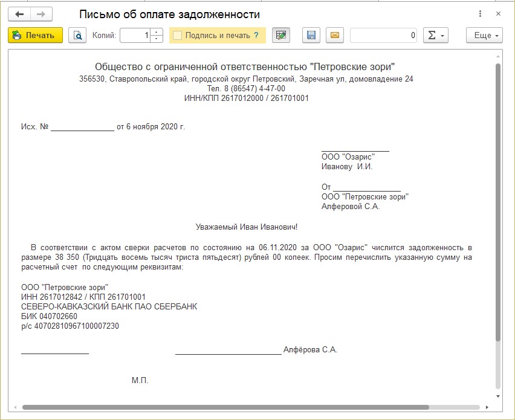Open the three-dots window menu
515x420 pixels.
[480, 14]
